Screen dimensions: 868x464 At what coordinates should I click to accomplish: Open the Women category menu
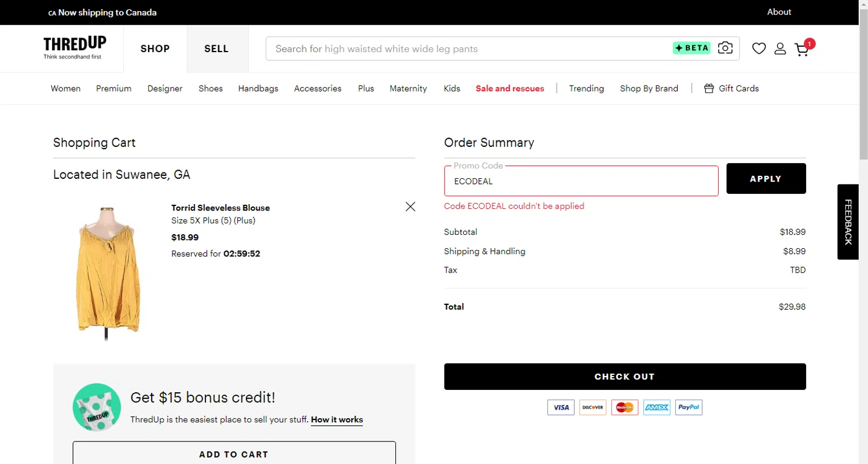[66, 89]
